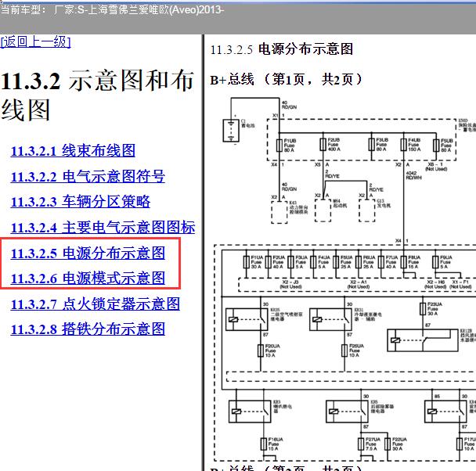Click the 4042 RD/WH wire label

click(x=414, y=175)
